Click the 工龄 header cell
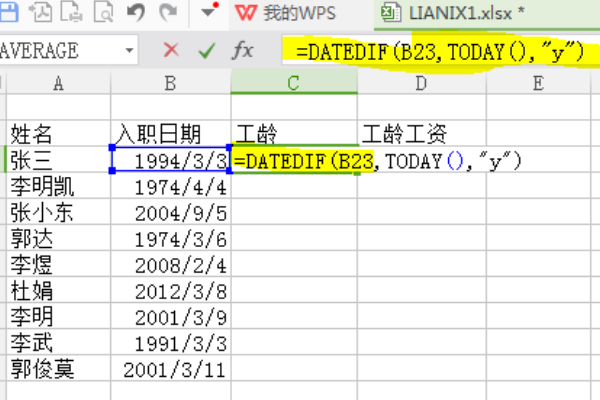 [294, 133]
